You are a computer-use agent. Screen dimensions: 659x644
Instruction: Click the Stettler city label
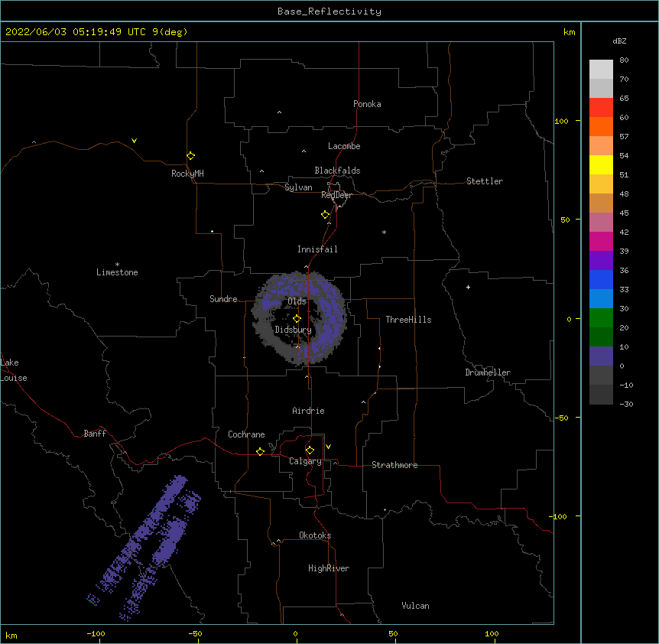pyautogui.click(x=485, y=181)
